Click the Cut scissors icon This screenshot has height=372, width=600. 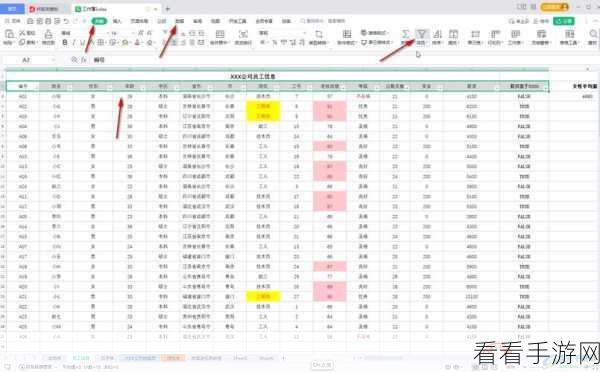[x=23, y=33]
